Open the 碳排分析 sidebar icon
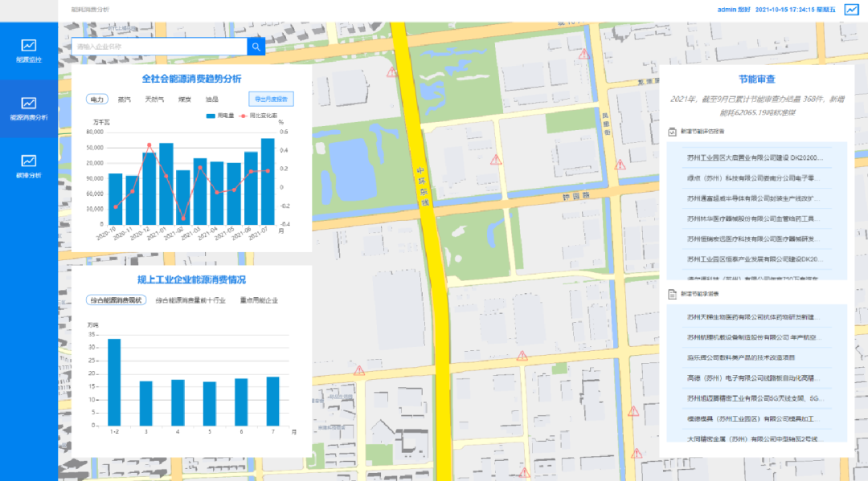Image resolution: width=868 pixels, height=481 pixels. point(28,166)
